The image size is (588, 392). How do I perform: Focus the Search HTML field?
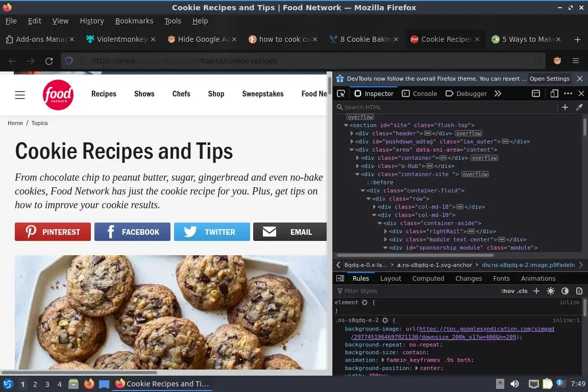(446, 107)
